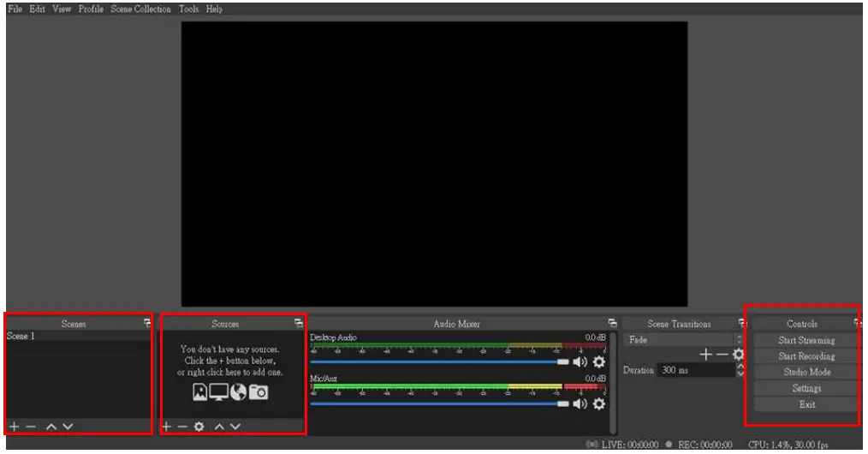Open the View menu
This screenshot has height=454, width=868.
coord(62,9)
